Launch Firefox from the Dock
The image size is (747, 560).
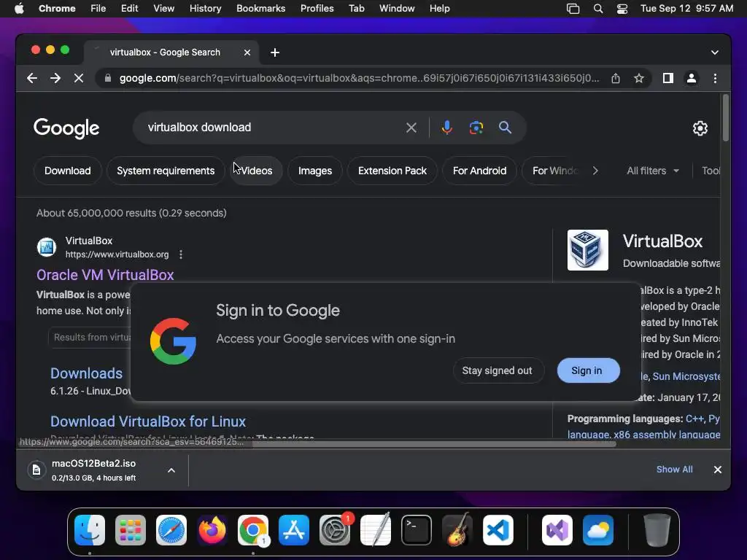212,530
